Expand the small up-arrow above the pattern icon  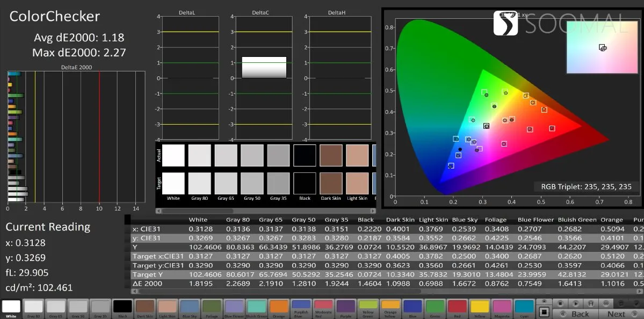click(x=544, y=301)
